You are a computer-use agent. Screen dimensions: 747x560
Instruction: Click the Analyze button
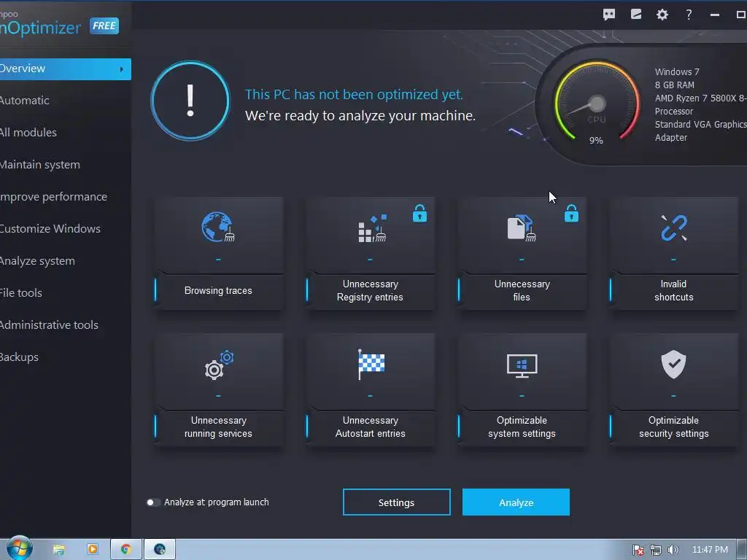click(516, 502)
